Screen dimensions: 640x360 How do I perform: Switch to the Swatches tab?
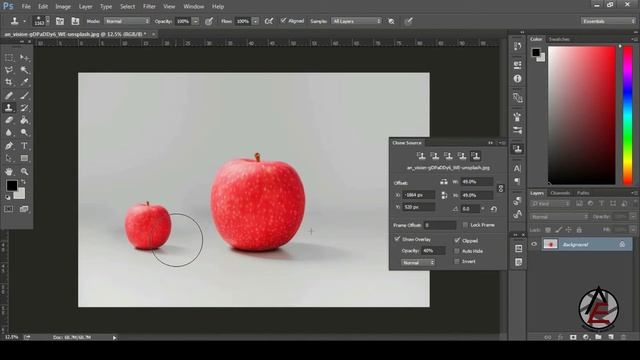click(559, 39)
